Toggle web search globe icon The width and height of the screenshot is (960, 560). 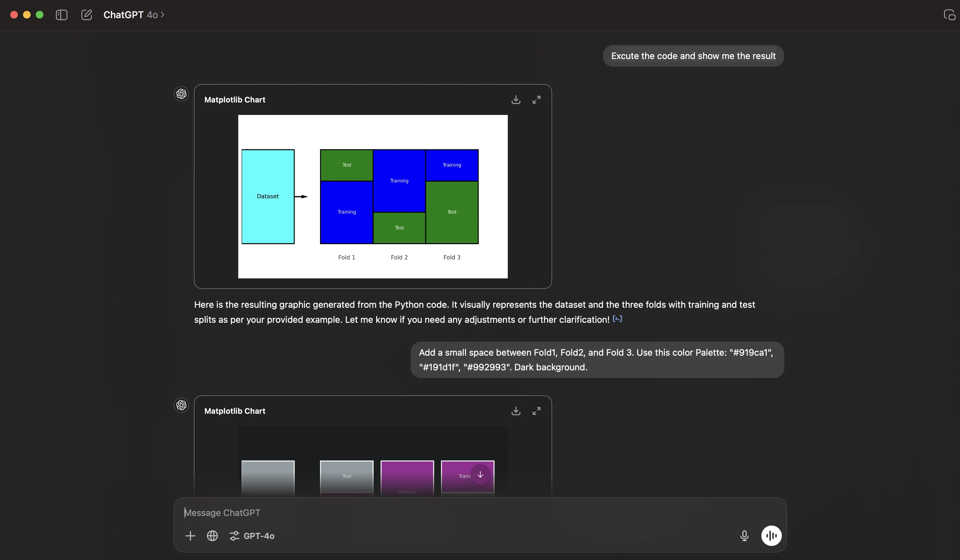212,536
